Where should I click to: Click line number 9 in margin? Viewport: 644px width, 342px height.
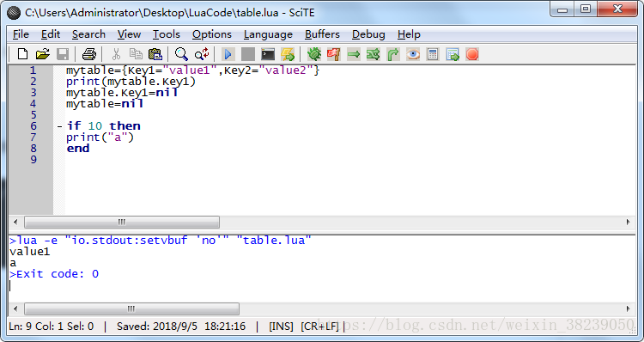click(33, 160)
